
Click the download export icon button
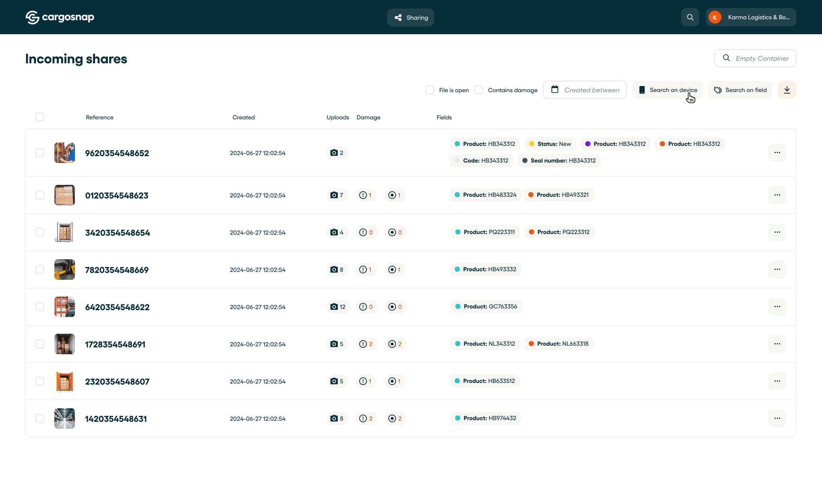click(786, 90)
